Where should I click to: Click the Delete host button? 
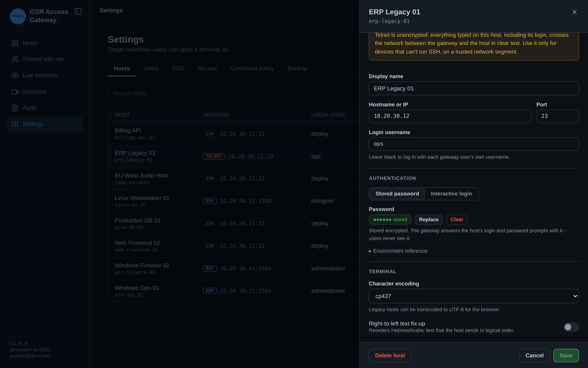390,355
